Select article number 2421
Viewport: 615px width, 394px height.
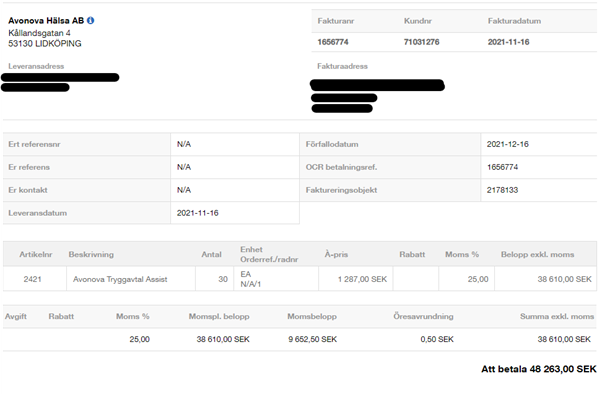pos(32,279)
